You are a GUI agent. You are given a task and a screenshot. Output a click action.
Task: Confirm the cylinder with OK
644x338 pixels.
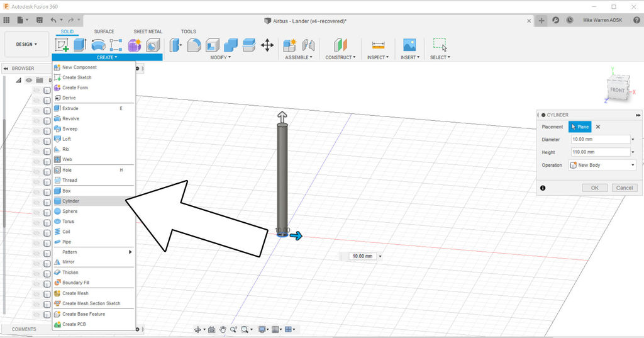pos(595,188)
